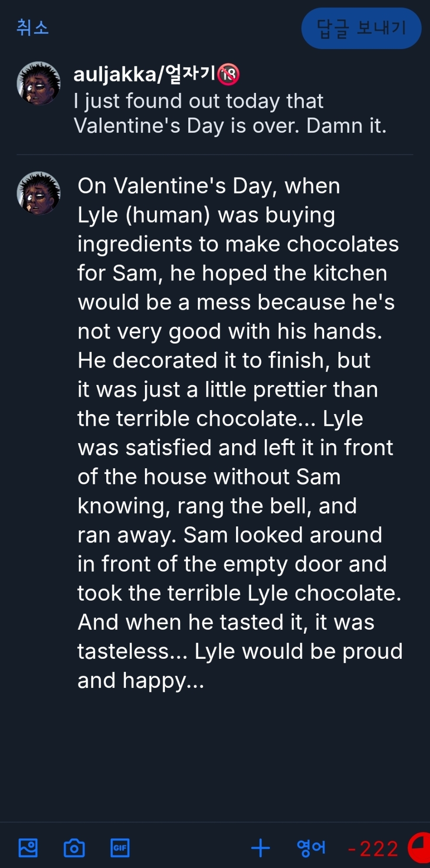Viewport: 430px width, 868px height.
Task: Tap the empty compose area below reply text
Action: coord(239,755)
